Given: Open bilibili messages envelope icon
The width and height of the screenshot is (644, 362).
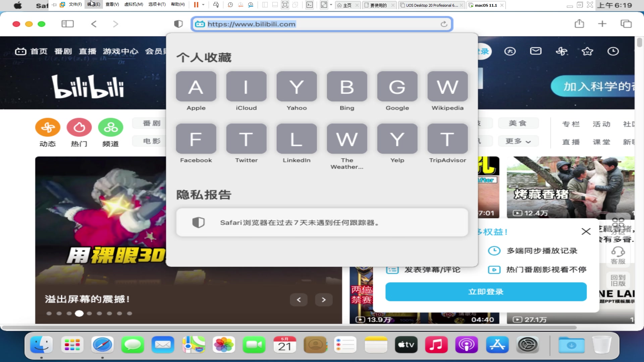Looking at the screenshot, I should coord(536,51).
